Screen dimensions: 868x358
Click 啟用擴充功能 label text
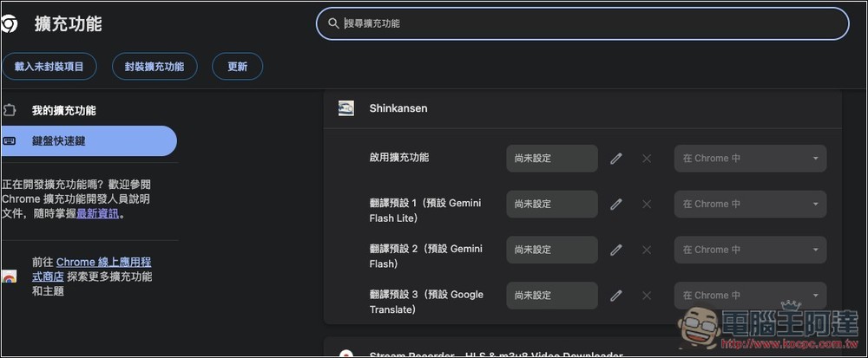point(399,158)
